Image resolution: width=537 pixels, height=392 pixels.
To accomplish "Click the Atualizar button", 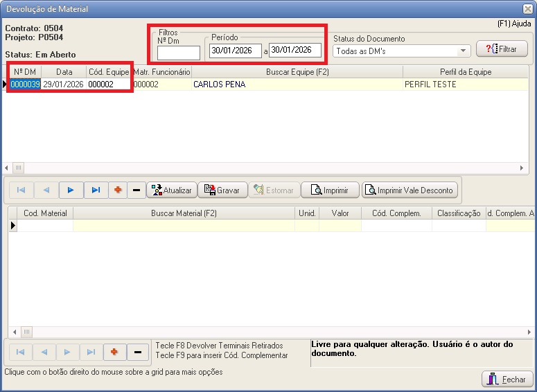I will (x=170, y=190).
